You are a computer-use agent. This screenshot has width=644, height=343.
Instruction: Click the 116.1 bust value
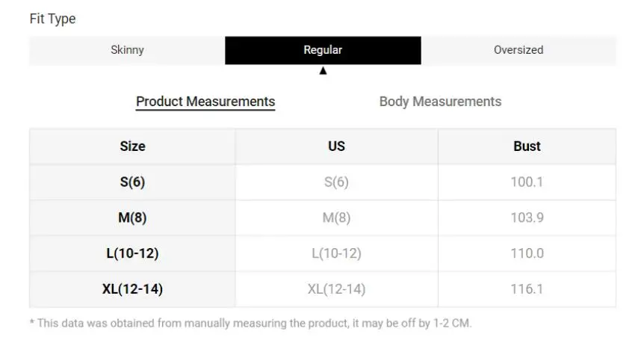(x=527, y=289)
